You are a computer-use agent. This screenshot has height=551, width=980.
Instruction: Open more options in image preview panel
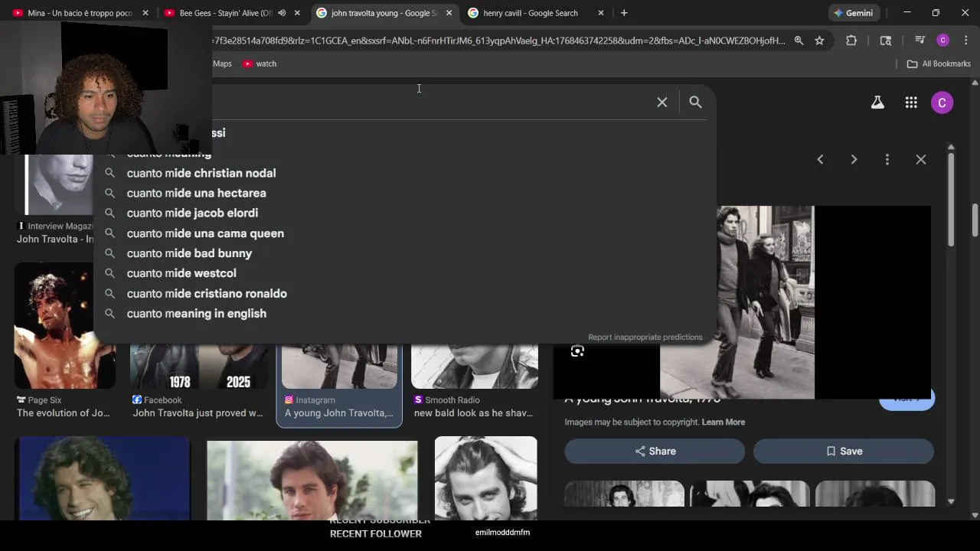(887, 159)
